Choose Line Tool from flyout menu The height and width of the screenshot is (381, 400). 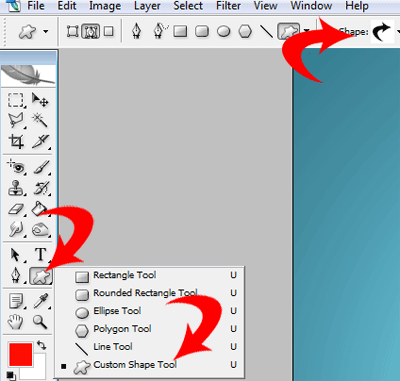point(150,347)
